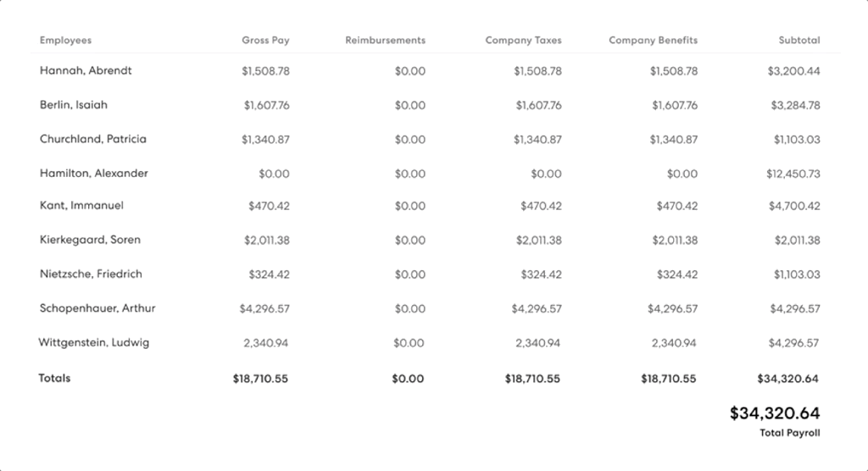Click the Gross Pay column header
The width and height of the screenshot is (868, 471).
point(265,40)
